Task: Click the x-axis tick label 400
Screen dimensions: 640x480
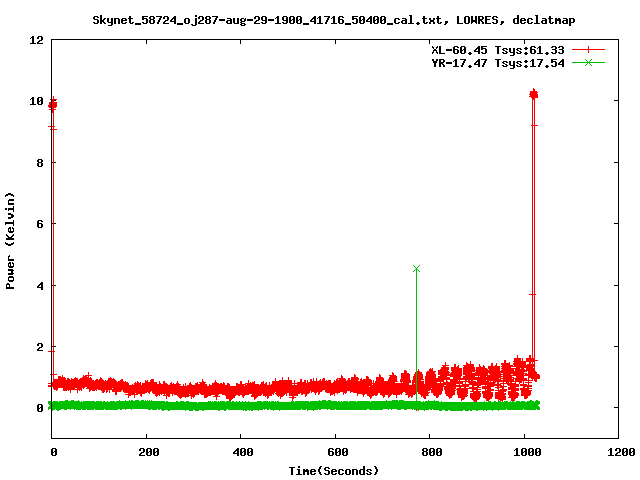Action: 243,452
